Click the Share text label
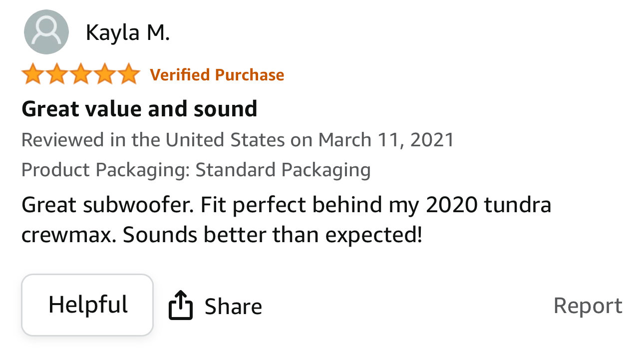 point(233,306)
